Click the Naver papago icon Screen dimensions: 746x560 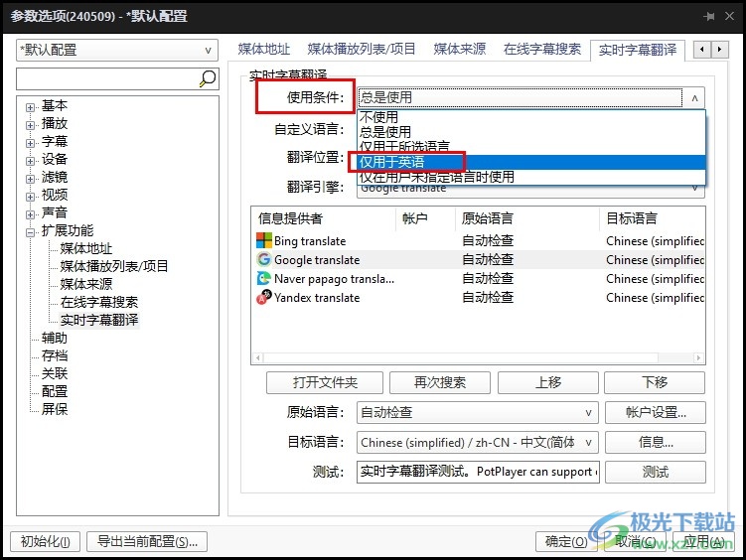click(x=263, y=279)
